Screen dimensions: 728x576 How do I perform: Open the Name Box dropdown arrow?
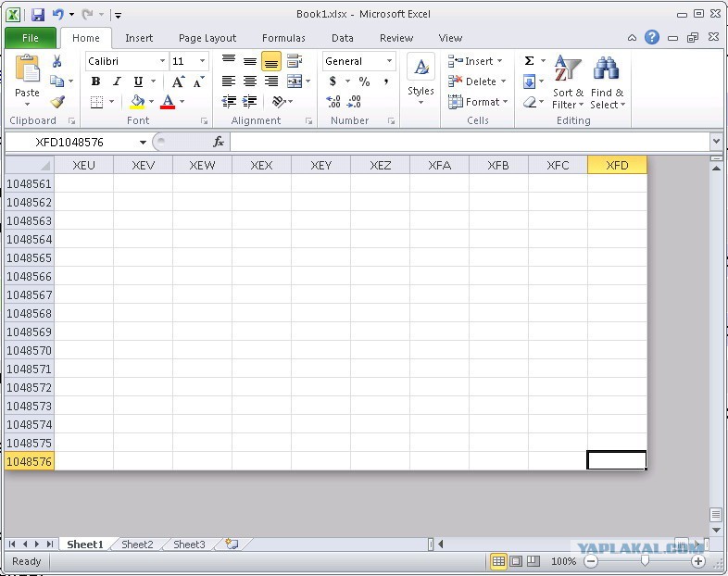pos(143,142)
